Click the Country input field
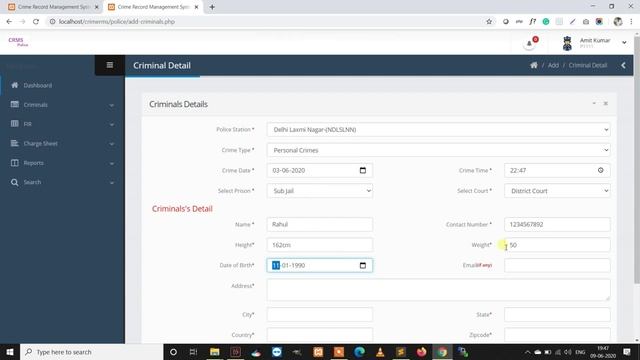This screenshot has width=640, height=360. tap(320, 335)
